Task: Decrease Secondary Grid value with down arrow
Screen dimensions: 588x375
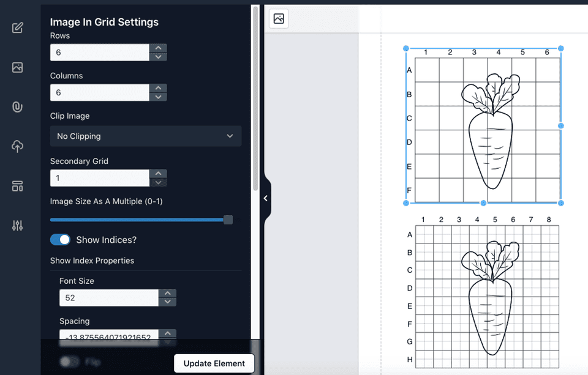Action: (x=158, y=182)
